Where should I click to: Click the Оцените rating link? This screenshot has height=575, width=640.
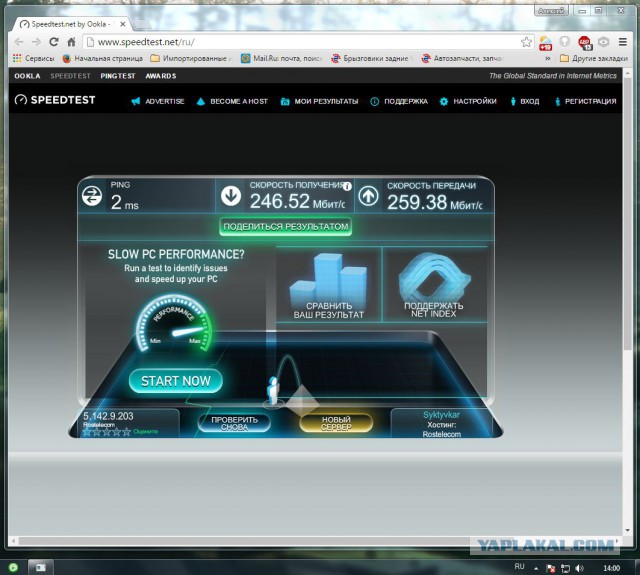(x=145, y=431)
